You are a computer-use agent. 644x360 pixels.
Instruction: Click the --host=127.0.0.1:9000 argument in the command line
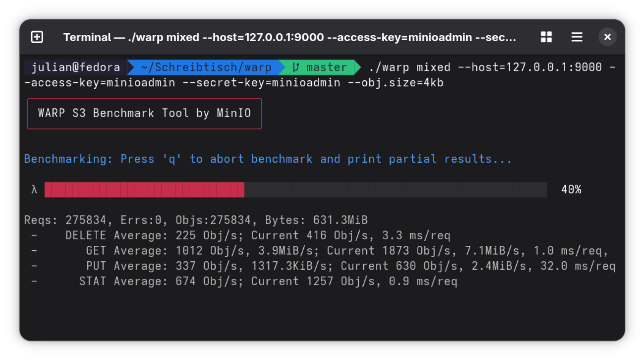click(530, 68)
